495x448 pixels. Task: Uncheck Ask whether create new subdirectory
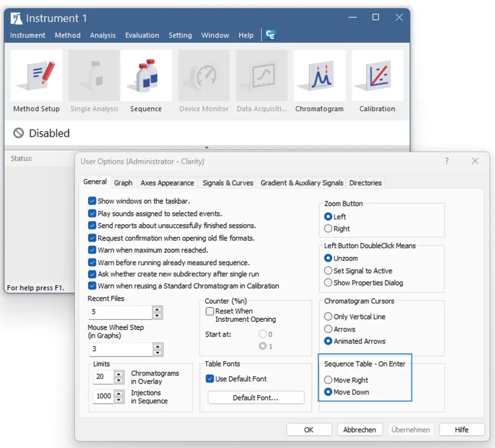(92, 274)
